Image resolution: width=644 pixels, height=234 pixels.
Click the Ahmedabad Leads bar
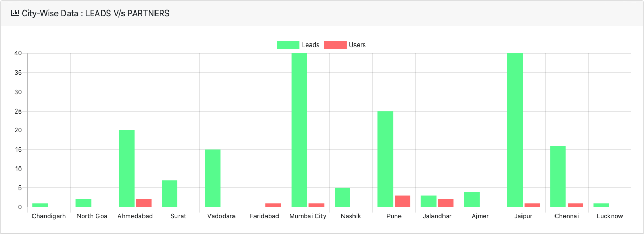coord(127,169)
